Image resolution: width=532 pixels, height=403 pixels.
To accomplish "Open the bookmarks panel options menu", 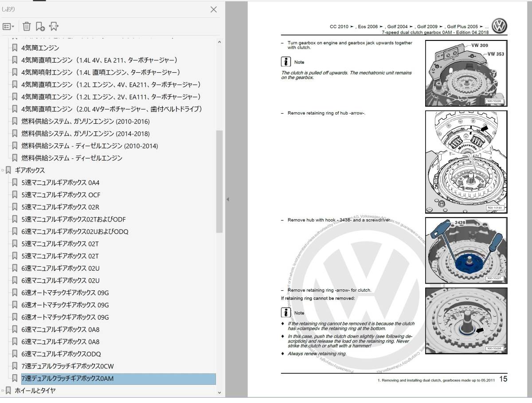I will click(x=8, y=27).
